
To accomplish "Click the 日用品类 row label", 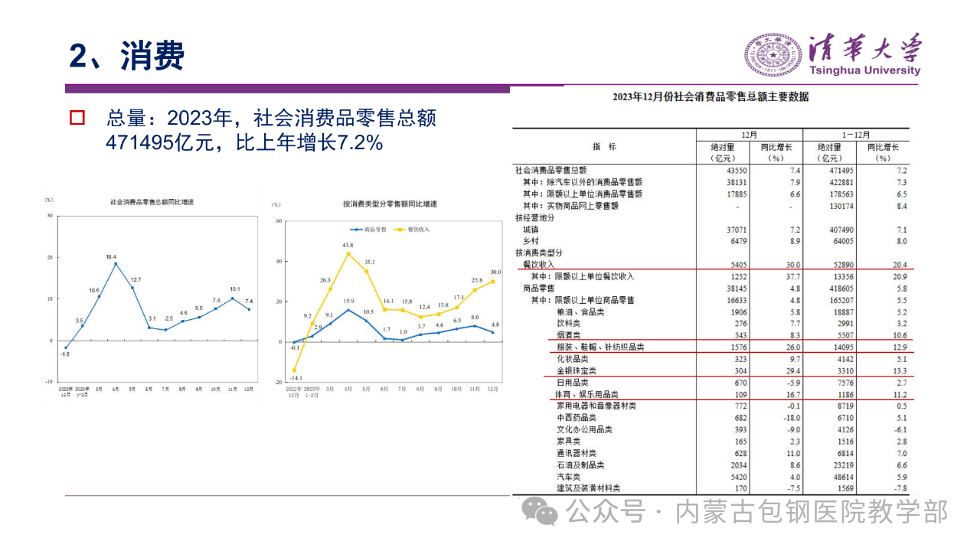I will (573, 383).
